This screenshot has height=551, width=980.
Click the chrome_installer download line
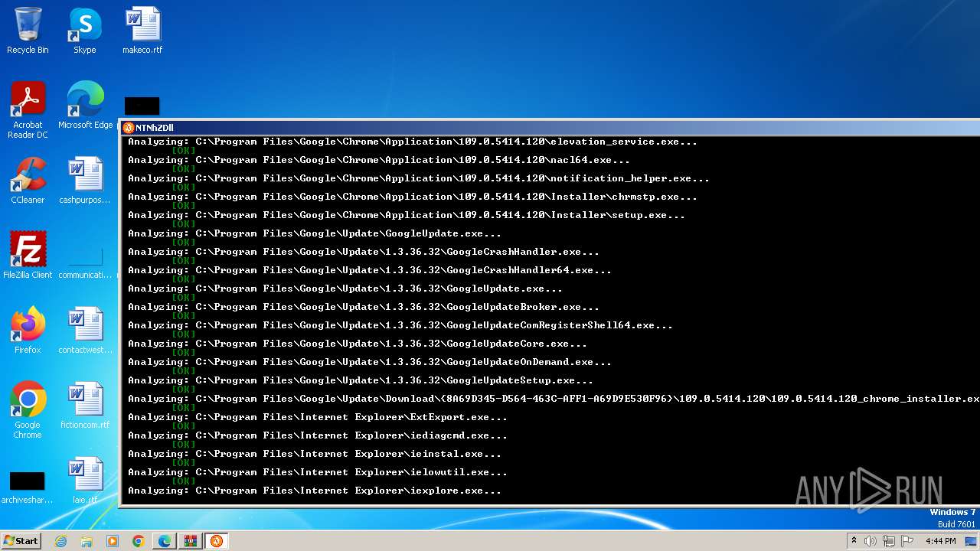click(x=554, y=399)
